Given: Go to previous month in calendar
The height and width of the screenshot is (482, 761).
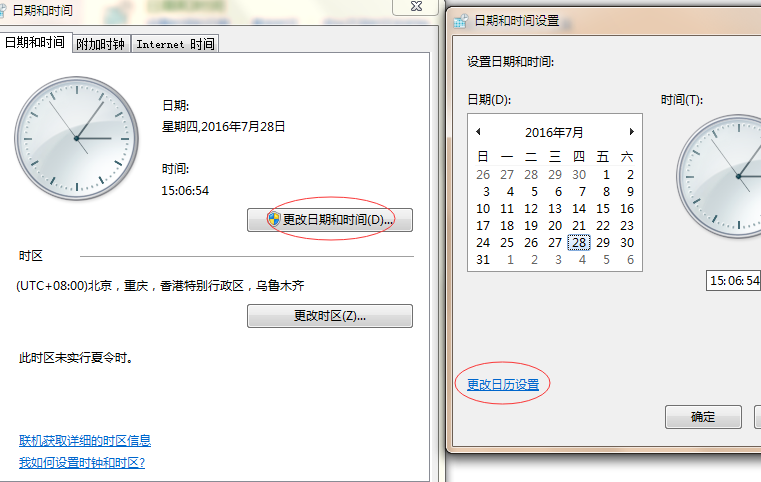Looking at the screenshot, I should pyautogui.click(x=479, y=132).
